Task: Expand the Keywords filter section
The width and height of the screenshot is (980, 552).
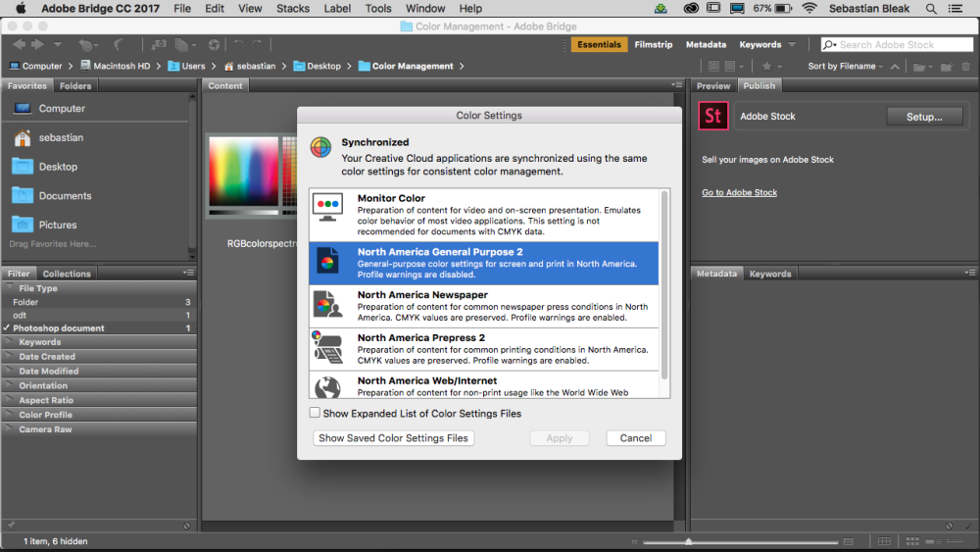Action: (x=10, y=342)
